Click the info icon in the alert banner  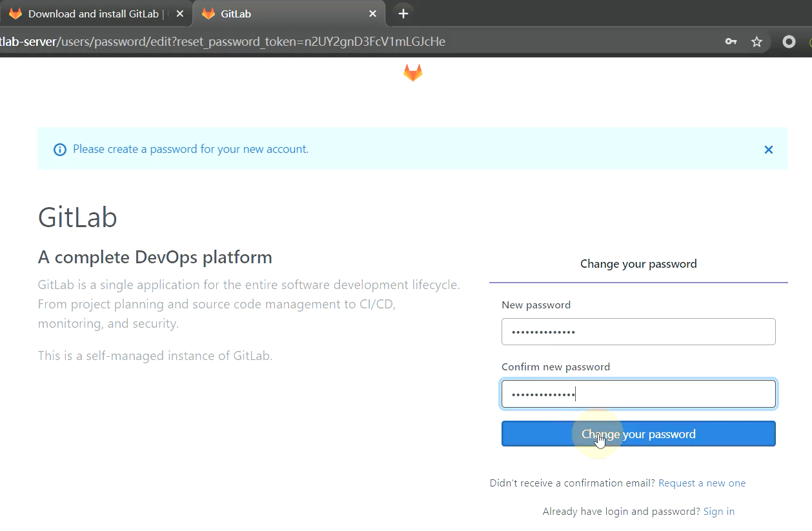(x=60, y=150)
